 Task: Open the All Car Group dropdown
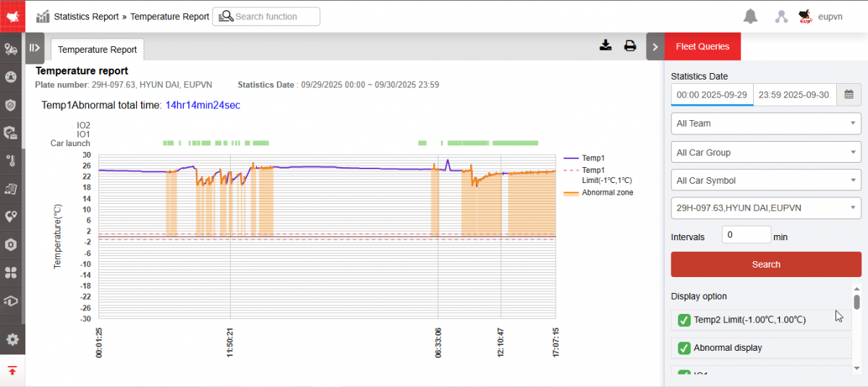[765, 153]
